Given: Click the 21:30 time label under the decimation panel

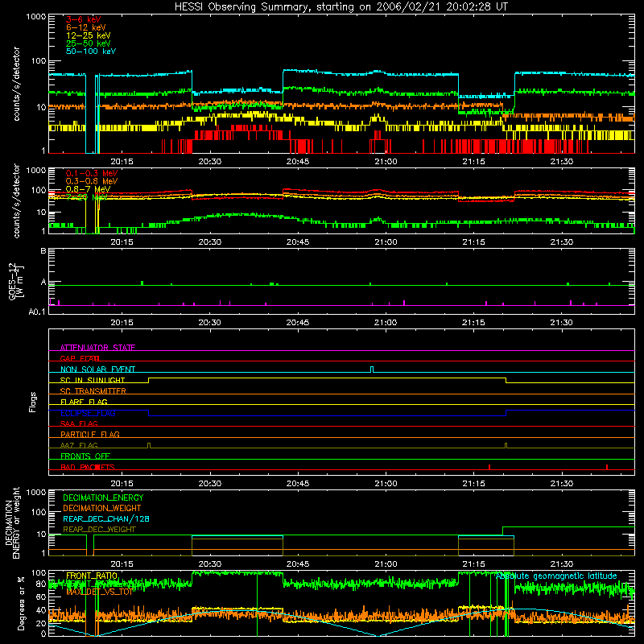Looking at the screenshot, I should click(561, 563).
